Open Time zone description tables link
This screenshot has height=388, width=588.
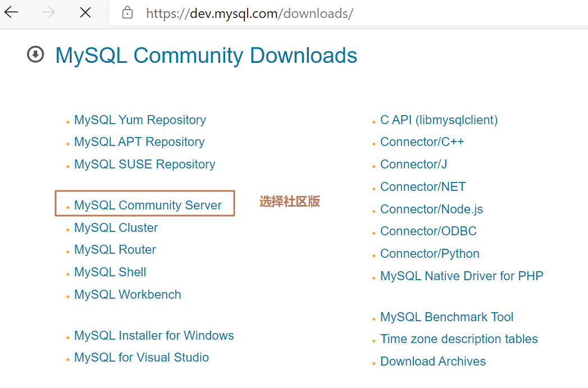[459, 339]
